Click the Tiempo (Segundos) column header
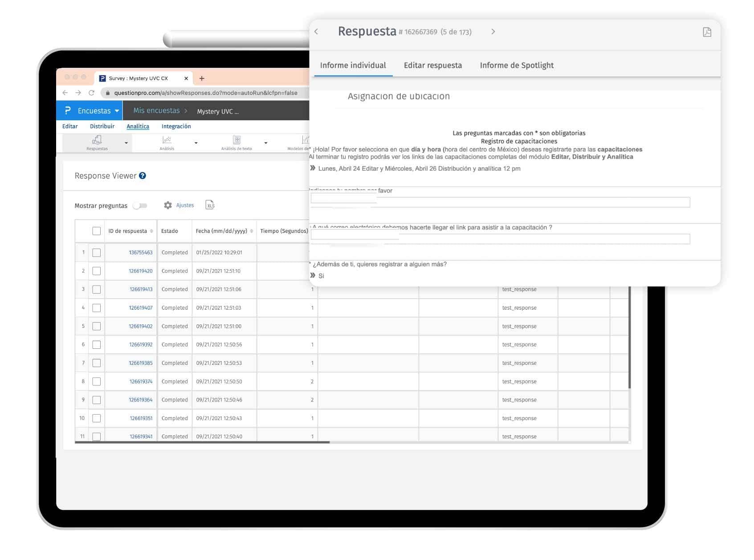This screenshot has width=754, height=560. [x=284, y=231]
